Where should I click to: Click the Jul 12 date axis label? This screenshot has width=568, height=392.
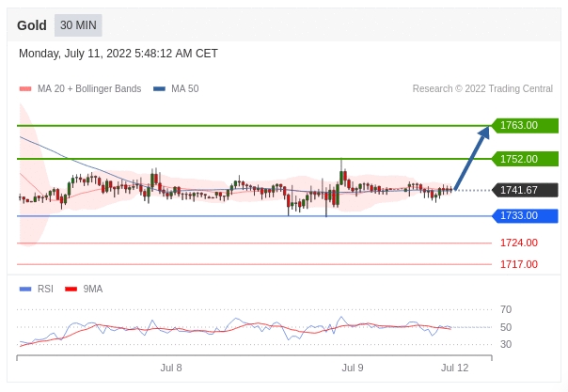(x=454, y=368)
